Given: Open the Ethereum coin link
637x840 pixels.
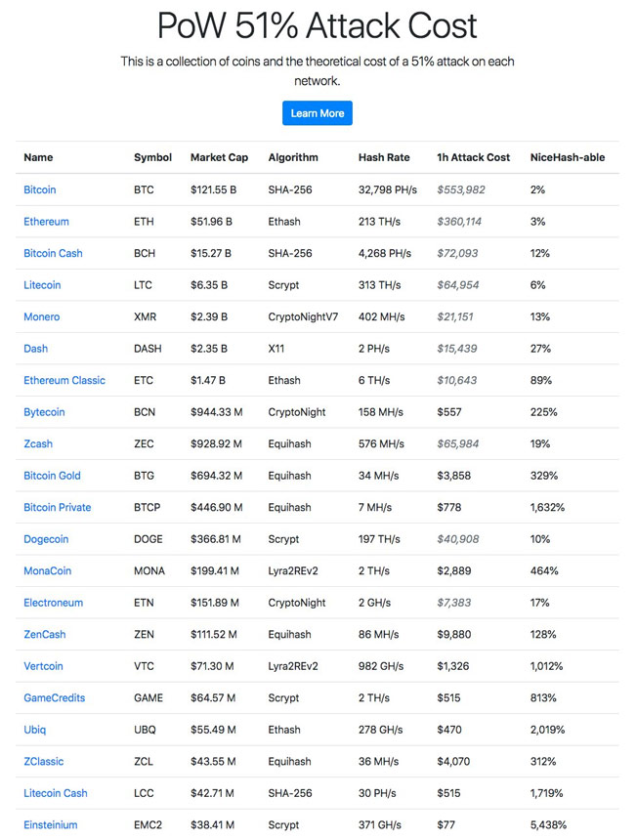Looking at the screenshot, I should click(x=46, y=222).
